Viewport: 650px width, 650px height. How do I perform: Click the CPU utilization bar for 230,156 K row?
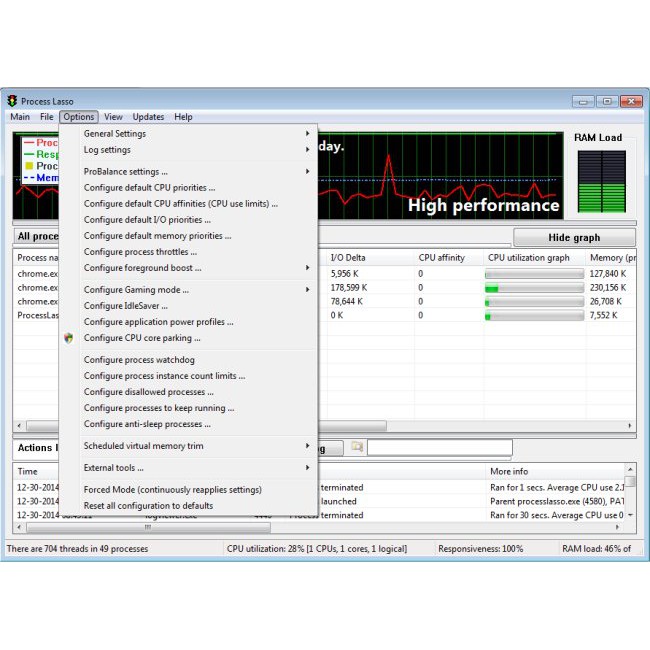tap(534, 288)
